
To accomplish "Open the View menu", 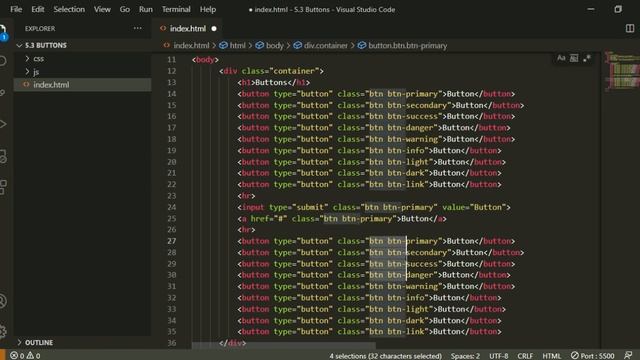I will tap(102, 9).
